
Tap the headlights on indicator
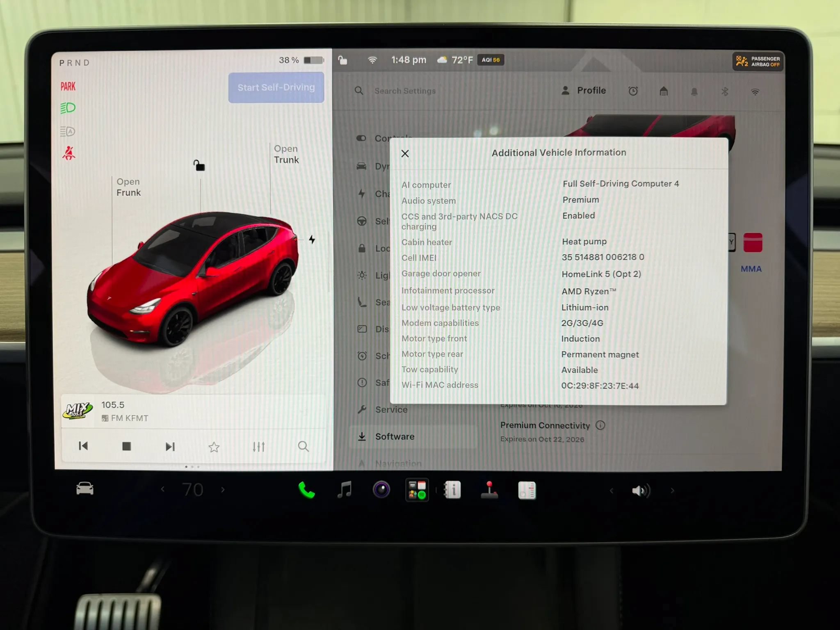68,108
